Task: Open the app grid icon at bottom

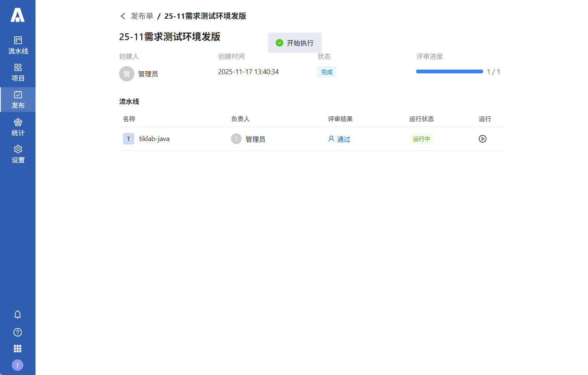Action: [18, 348]
